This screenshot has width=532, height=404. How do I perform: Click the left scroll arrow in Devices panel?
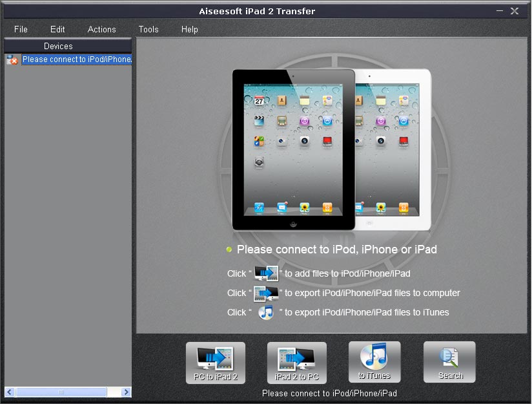[10, 392]
